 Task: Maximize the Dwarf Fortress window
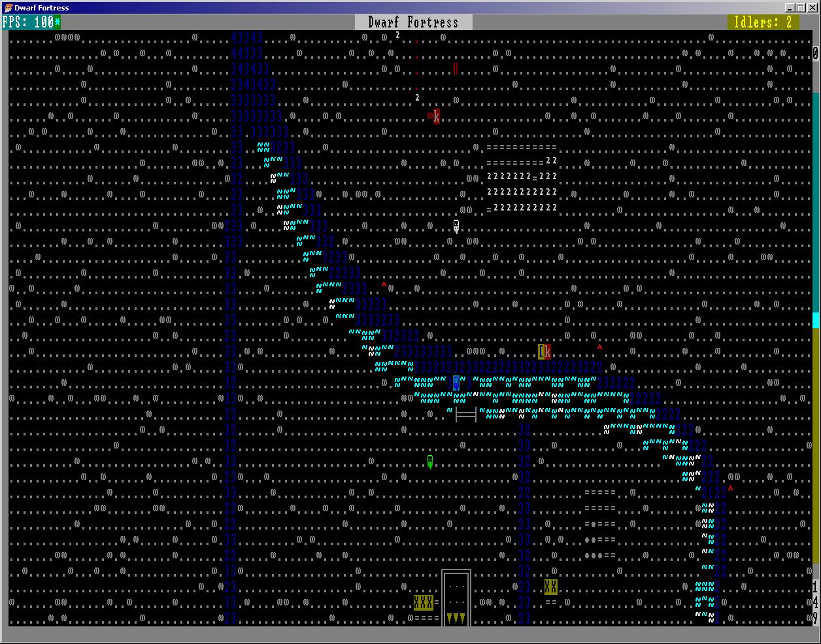tap(801, 8)
